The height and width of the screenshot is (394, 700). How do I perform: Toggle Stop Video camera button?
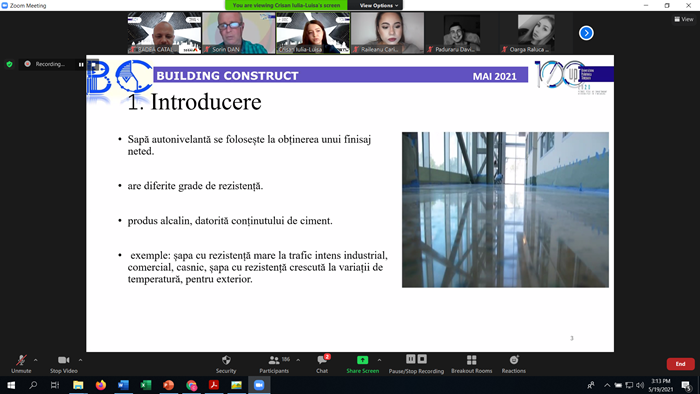[63, 364]
